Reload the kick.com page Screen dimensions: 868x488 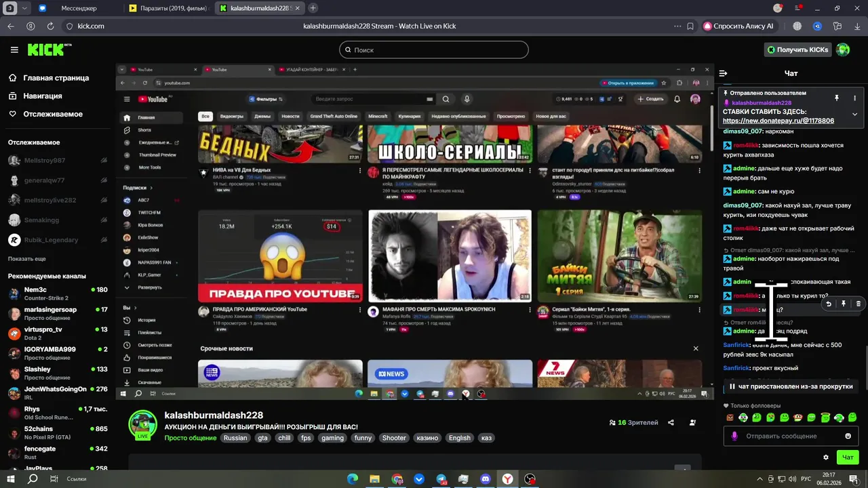[x=50, y=26]
